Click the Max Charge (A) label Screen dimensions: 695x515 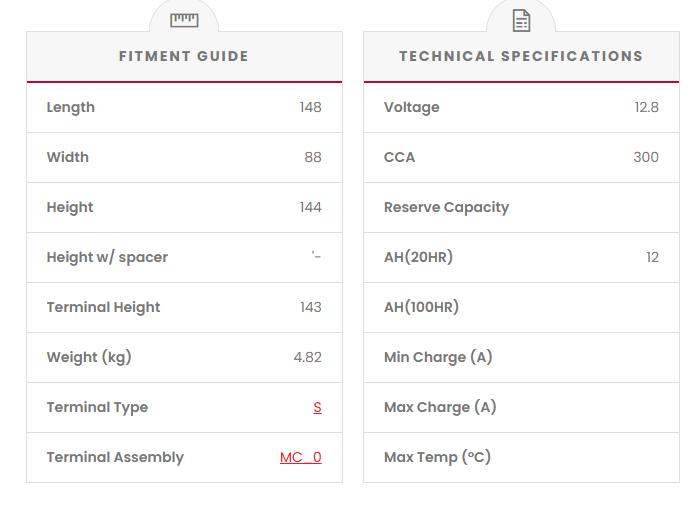pyautogui.click(x=440, y=407)
